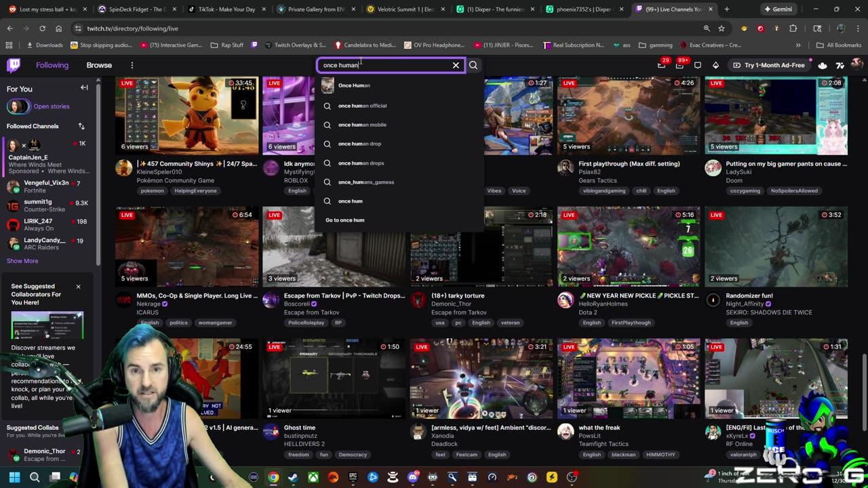Click the search magnifying glass icon
The width and height of the screenshot is (868, 488).
pos(473,65)
